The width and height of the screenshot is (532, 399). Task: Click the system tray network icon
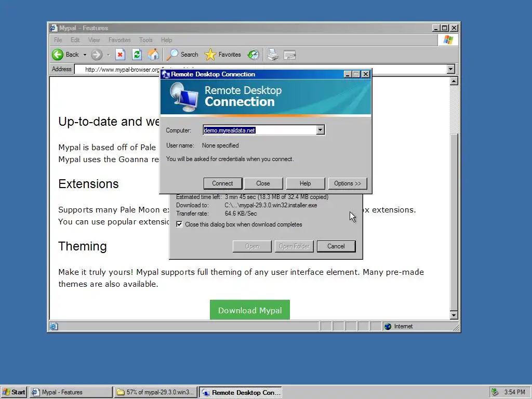point(495,392)
